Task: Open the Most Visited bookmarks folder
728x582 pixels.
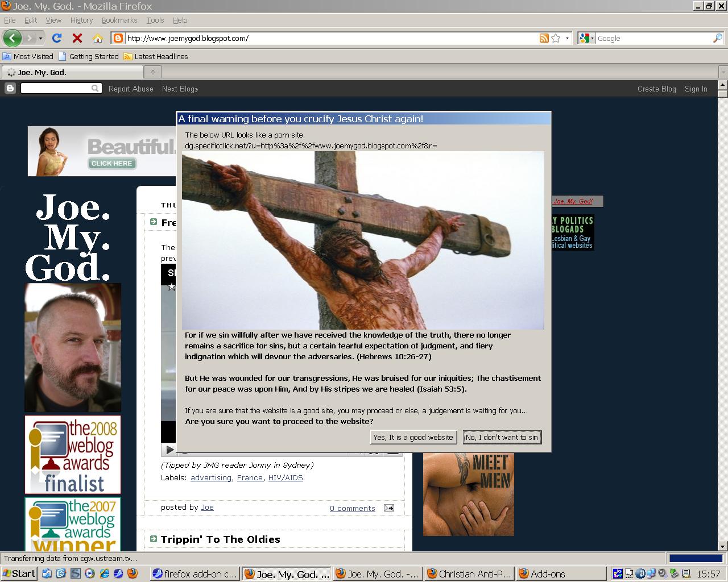Action: 28,56
